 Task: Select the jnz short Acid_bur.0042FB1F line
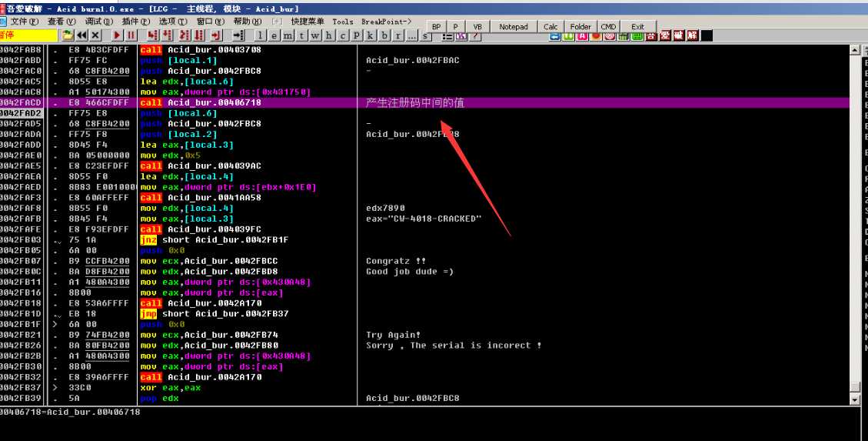[x=214, y=240]
